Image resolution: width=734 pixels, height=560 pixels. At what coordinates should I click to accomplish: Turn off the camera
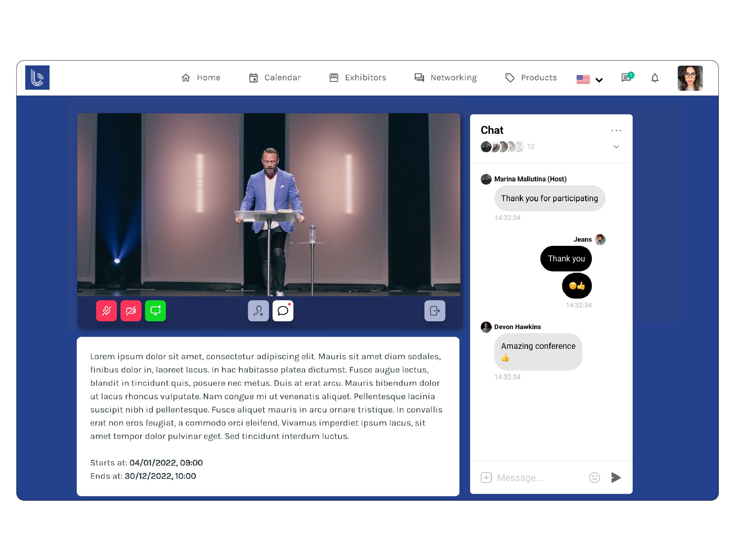[130, 311]
